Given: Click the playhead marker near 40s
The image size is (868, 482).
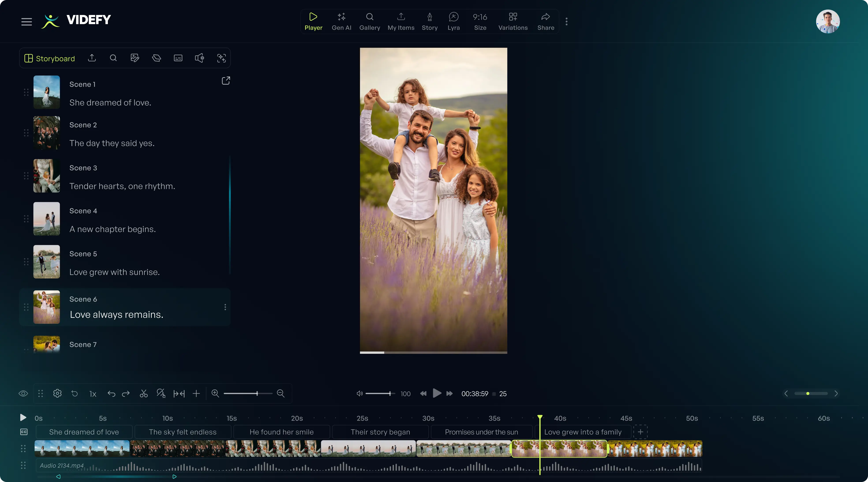Looking at the screenshot, I should 540,417.
